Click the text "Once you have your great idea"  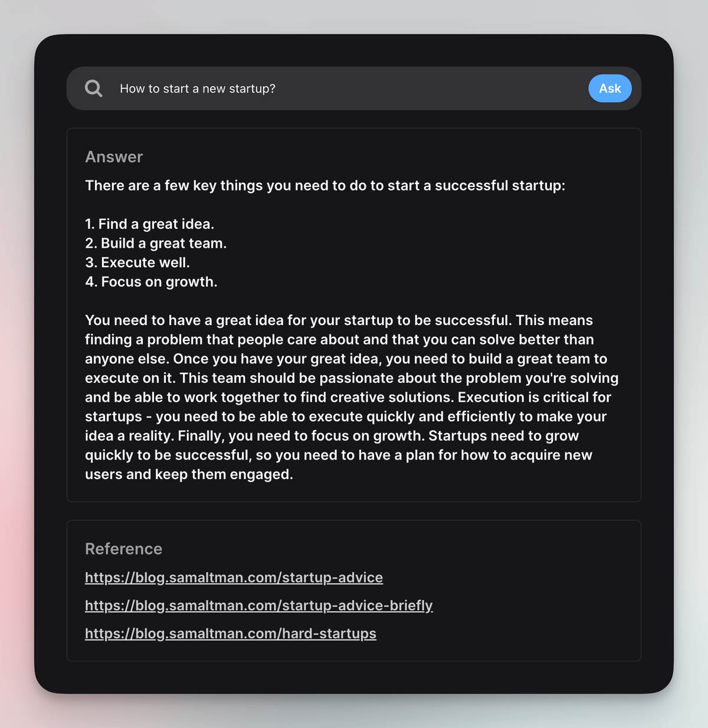click(277, 359)
